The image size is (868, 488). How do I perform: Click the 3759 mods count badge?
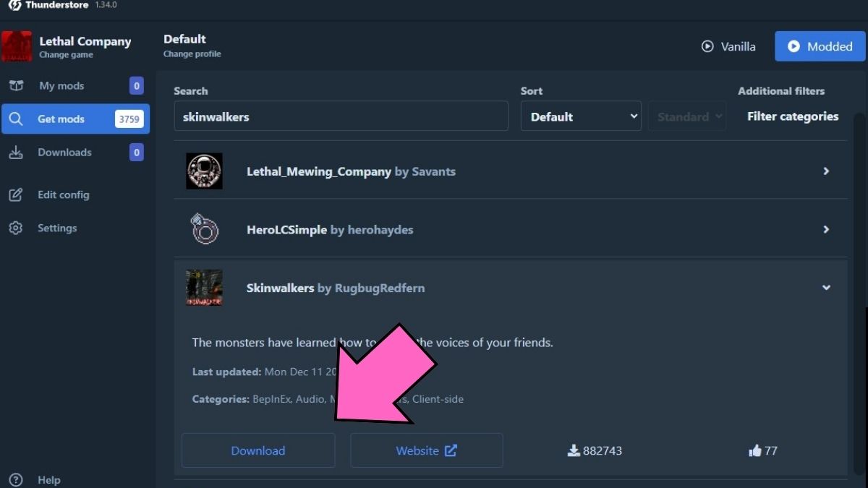[129, 119]
